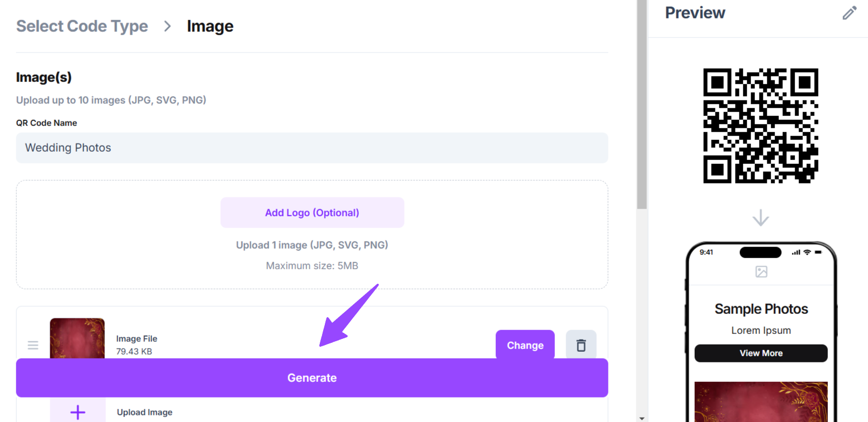Screen dimensions: 868x422
Task: Click the photo in phone preview
Action: tap(761, 401)
